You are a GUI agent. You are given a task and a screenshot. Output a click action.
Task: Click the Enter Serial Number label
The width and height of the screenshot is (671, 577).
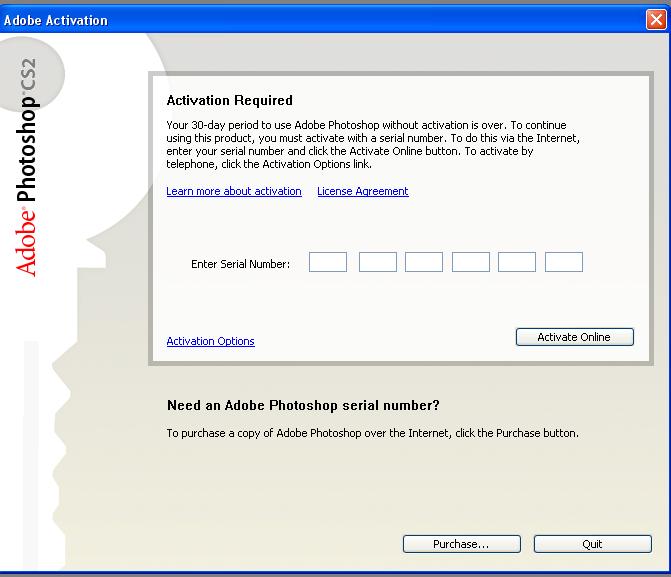240,264
